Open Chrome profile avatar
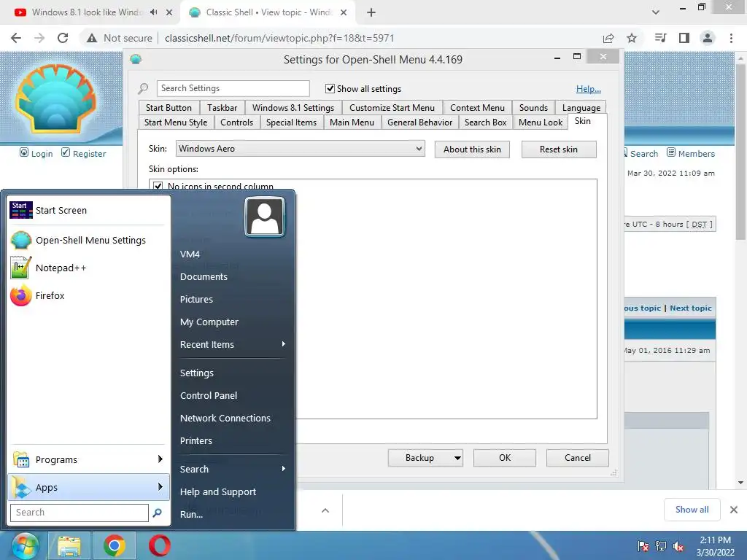This screenshot has height=560, width=747. click(708, 38)
